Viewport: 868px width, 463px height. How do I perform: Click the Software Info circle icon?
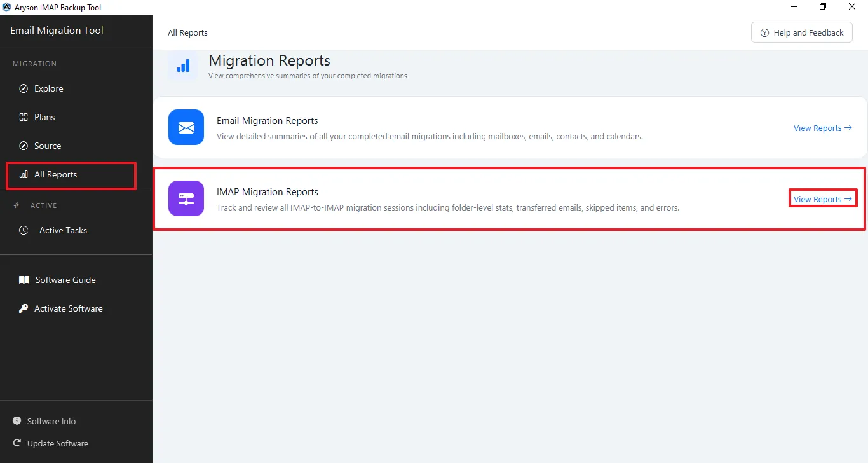[x=17, y=421]
